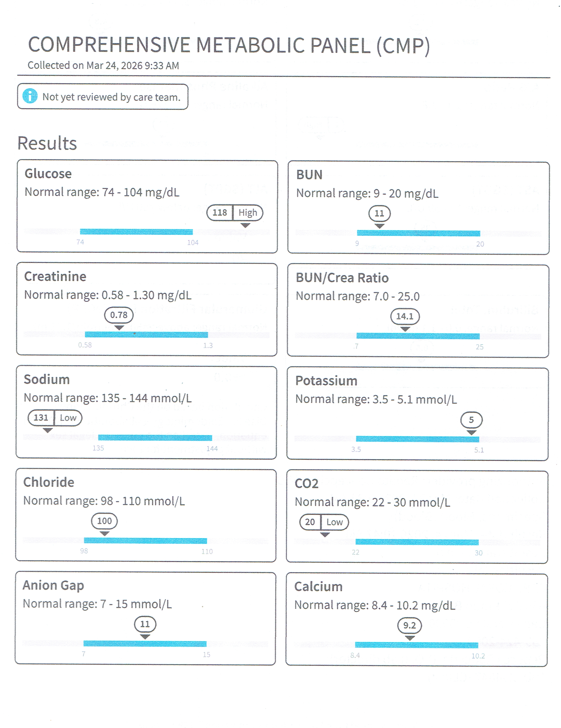Click the Sodium normal range blue bar
The height and width of the screenshot is (728, 561).
click(x=155, y=438)
